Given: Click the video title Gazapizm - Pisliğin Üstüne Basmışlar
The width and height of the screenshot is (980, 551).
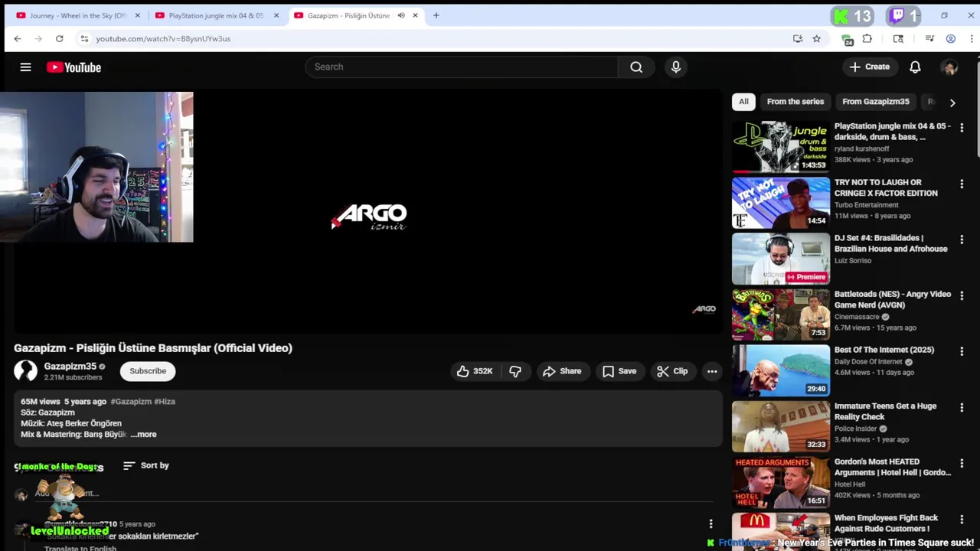Looking at the screenshot, I should [153, 348].
